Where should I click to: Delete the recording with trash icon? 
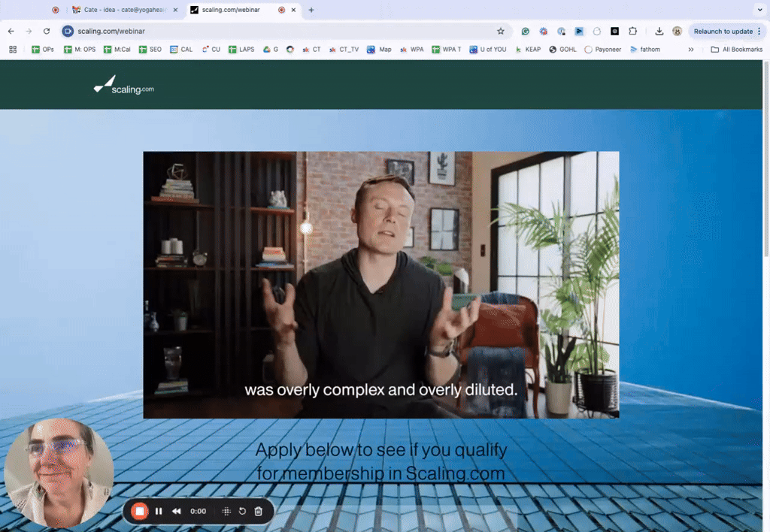tap(259, 511)
